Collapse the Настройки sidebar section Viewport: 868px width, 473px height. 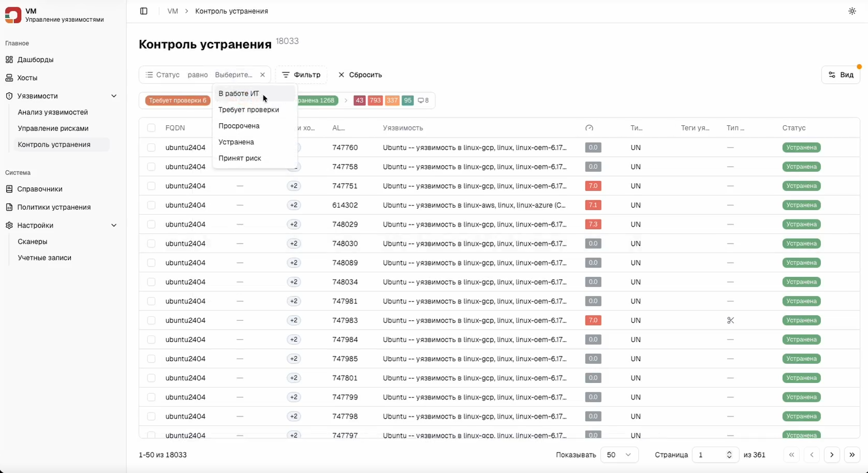tap(114, 225)
